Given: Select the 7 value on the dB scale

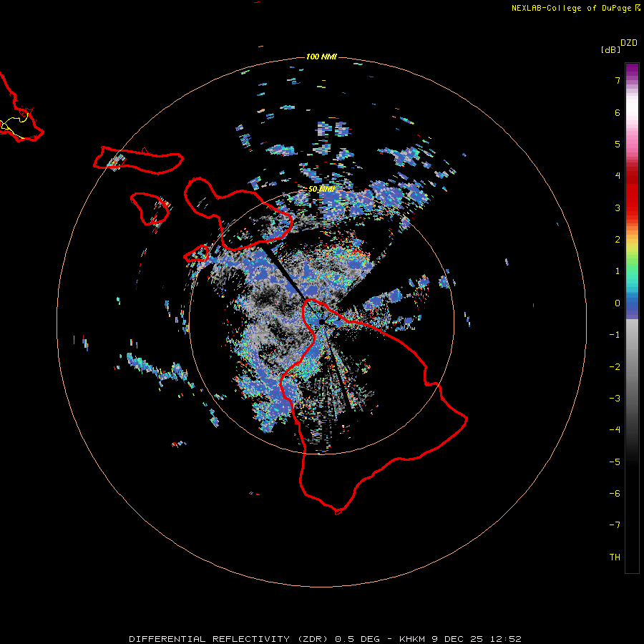Looking at the screenshot, I should [618, 80].
